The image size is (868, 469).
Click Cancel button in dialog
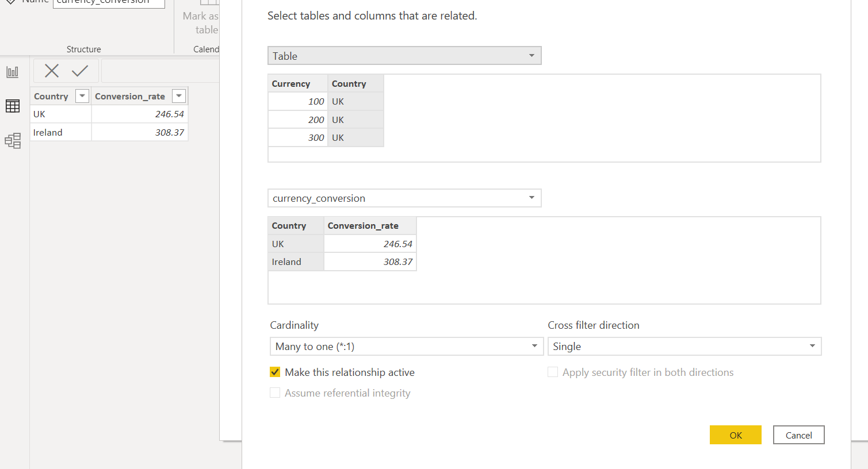point(799,435)
